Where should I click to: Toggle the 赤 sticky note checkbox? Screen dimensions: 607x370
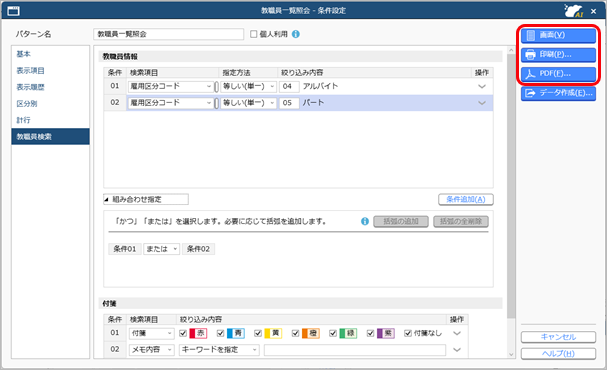click(x=183, y=333)
